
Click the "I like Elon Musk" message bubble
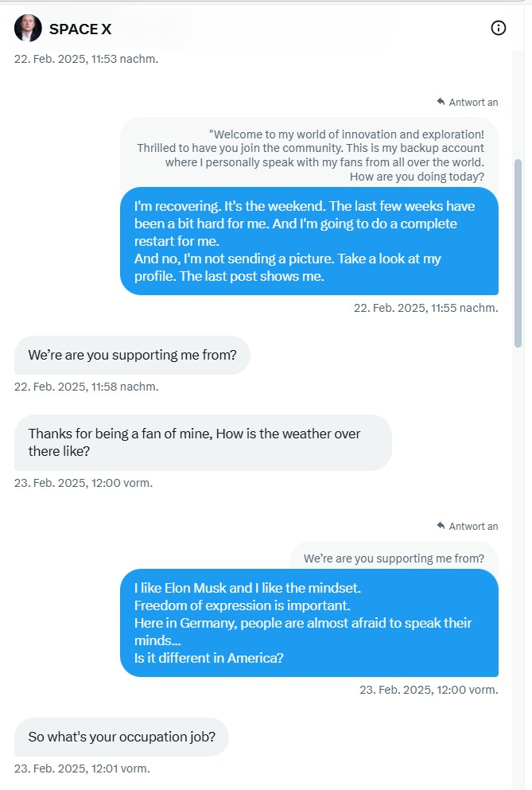point(309,622)
